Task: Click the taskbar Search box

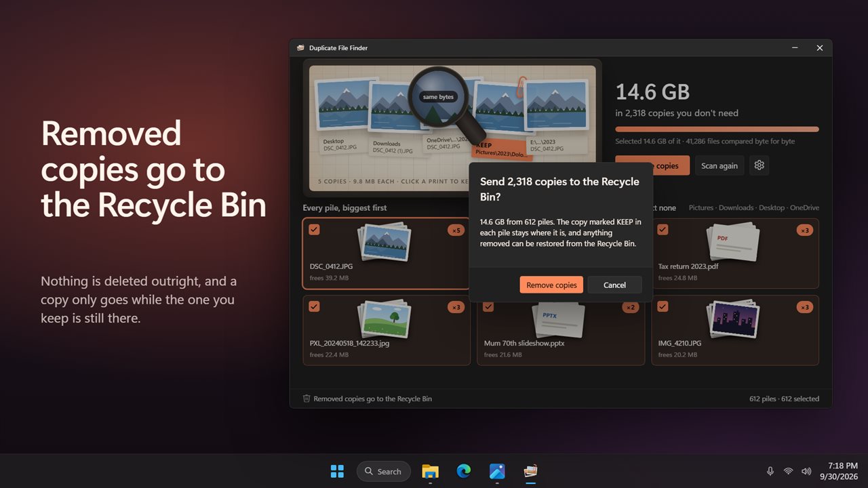Action: click(x=384, y=471)
